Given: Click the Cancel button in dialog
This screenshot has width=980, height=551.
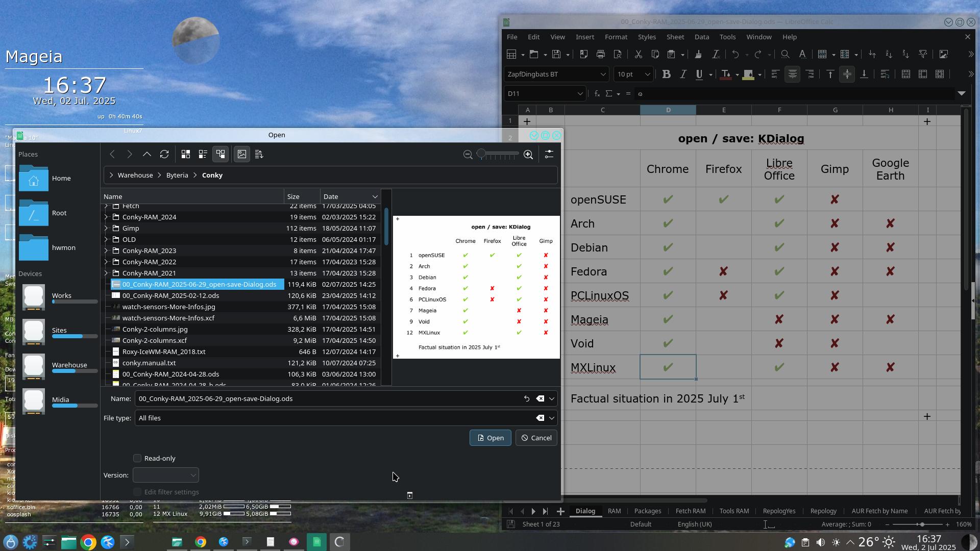Looking at the screenshot, I should pyautogui.click(x=536, y=438).
